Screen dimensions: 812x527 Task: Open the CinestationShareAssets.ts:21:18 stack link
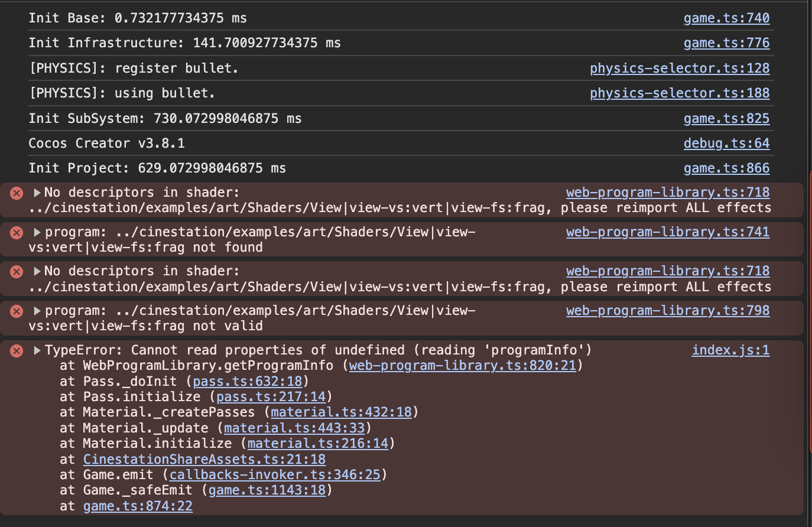coord(204,460)
